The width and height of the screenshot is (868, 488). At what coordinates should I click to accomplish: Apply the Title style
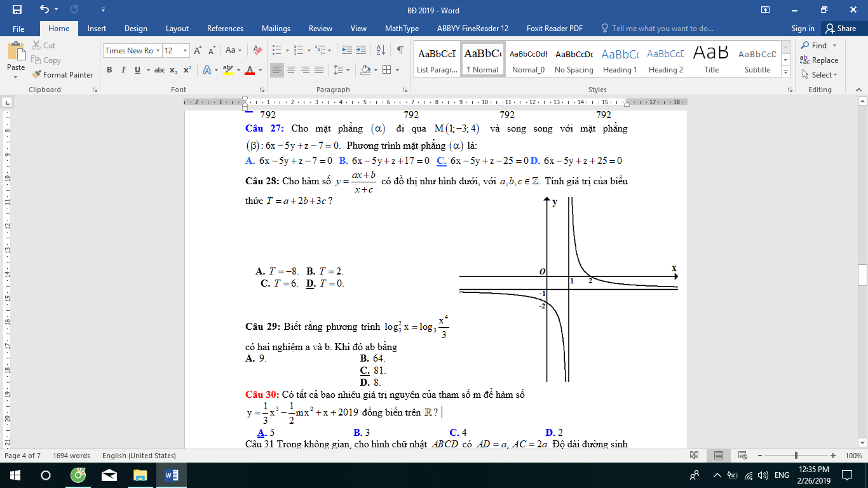[712, 60]
